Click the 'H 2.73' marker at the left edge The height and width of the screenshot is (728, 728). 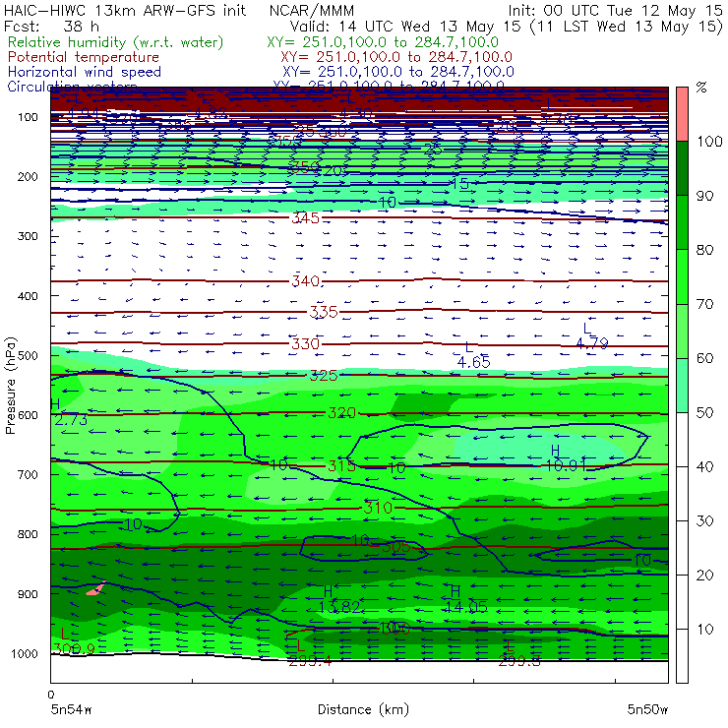[x=69, y=412]
